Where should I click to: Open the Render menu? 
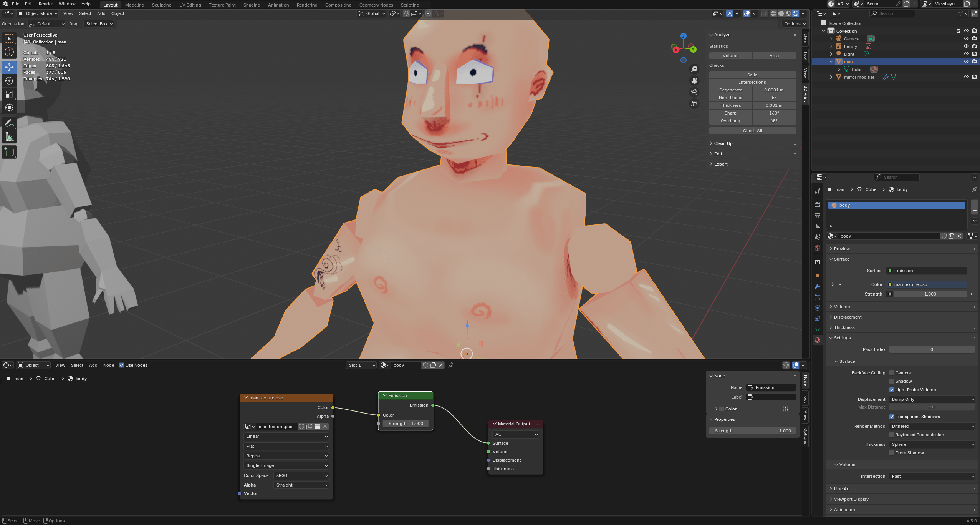(x=46, y=4)
